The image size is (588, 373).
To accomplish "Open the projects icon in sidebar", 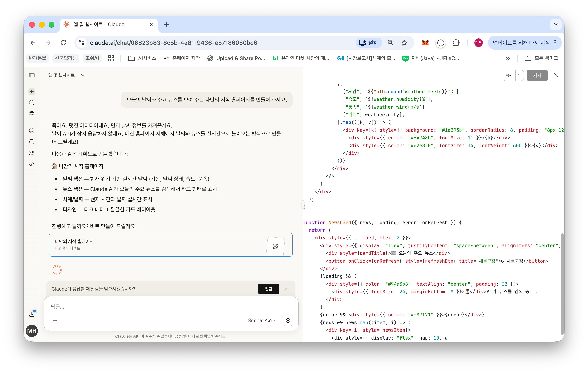I will coord(32,142).
